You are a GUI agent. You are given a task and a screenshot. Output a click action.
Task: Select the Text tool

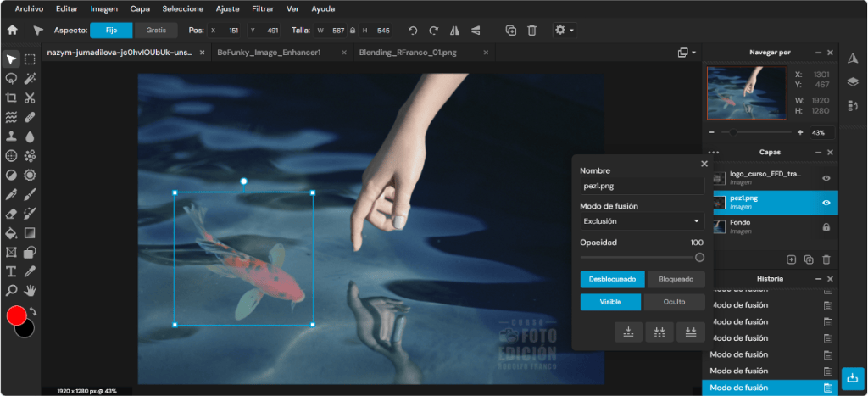[x=11, y=271]
